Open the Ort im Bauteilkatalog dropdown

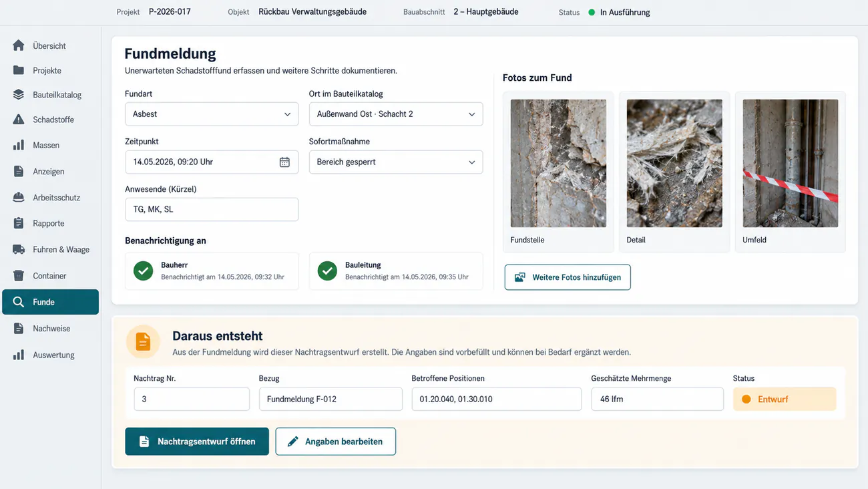pos(396,114)
